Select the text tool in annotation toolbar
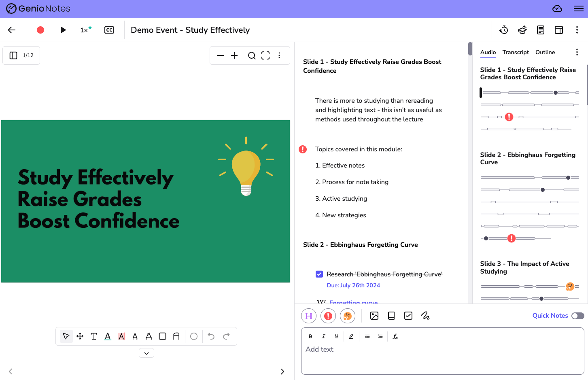The image size is (588, 380). [x=94, y=336]
